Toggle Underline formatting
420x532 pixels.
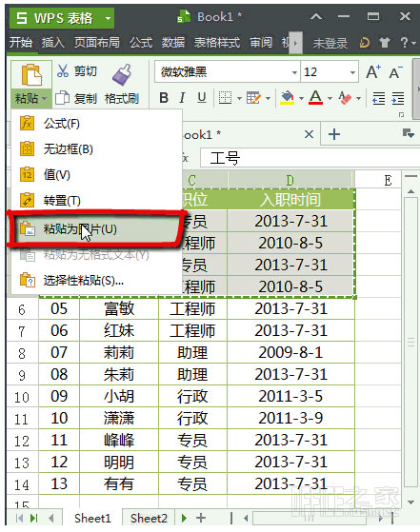[202, 98]
